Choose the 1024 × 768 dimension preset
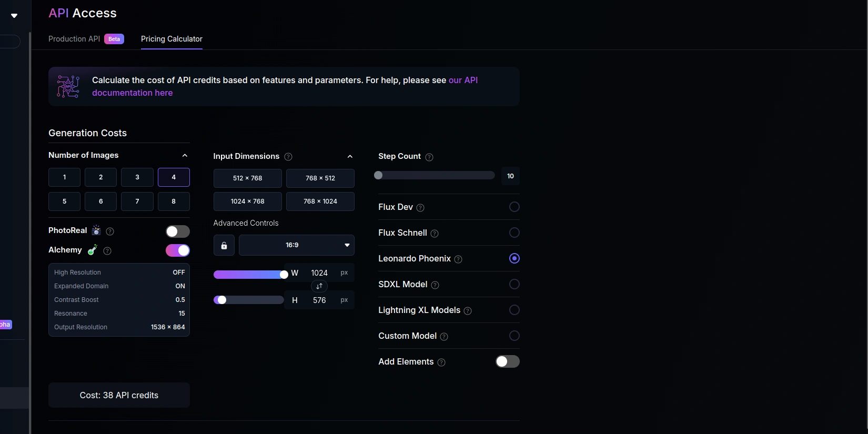The width and height of the screenshot is (868, 434). 247,201
